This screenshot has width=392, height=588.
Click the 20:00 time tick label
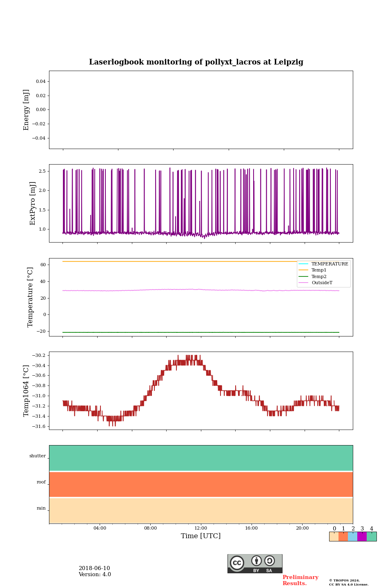click(x=302, y=528)
